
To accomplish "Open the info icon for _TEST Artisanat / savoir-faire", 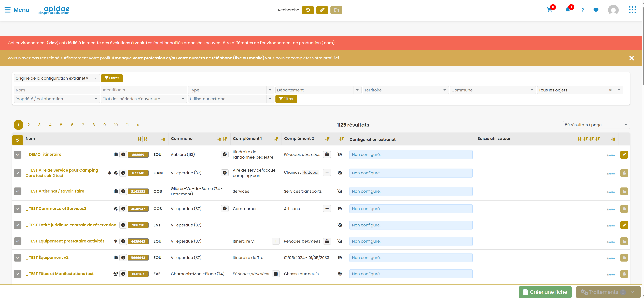I will [x=123, y=191].
